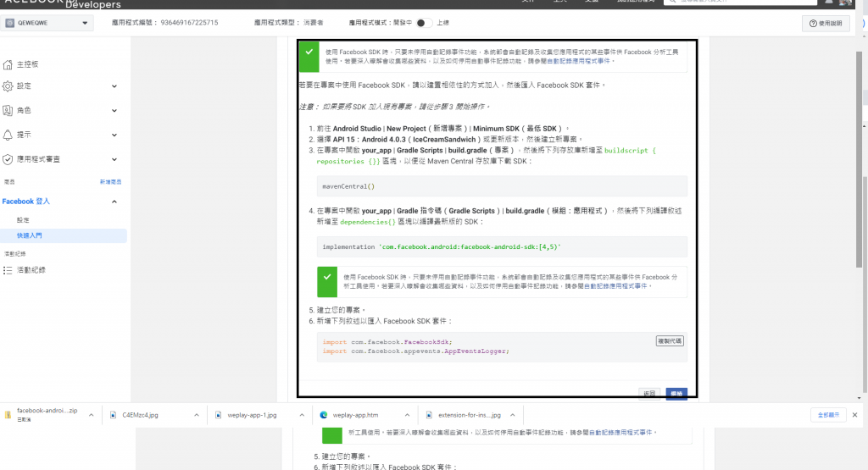The width and height of the screenshot is (868, 470).
Task: Expand the 提示 sidebar section chevron
Action: 114,135
